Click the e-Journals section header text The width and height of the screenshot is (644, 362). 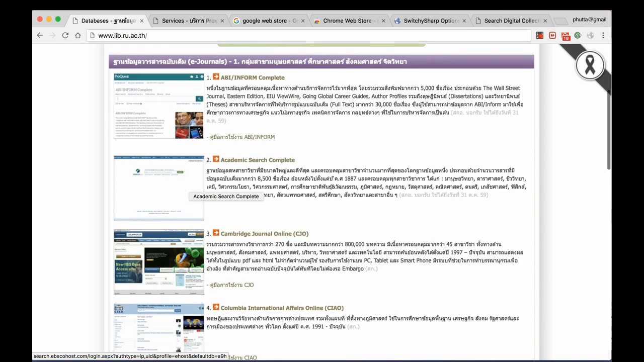pos(260,61)
